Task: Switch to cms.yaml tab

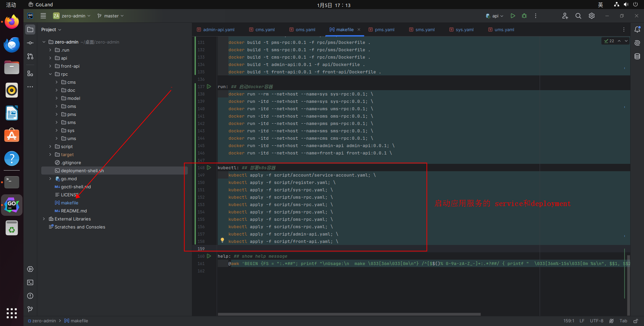Action: coord(262,29)
